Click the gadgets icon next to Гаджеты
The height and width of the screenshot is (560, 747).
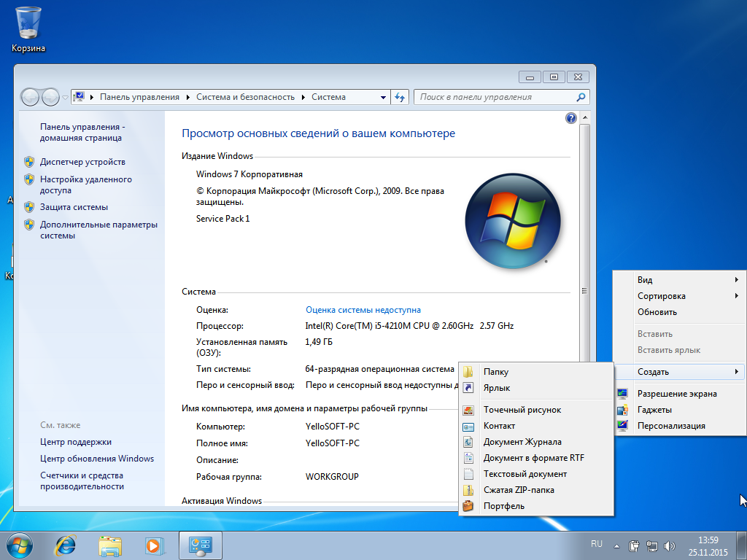click(622, 410)
